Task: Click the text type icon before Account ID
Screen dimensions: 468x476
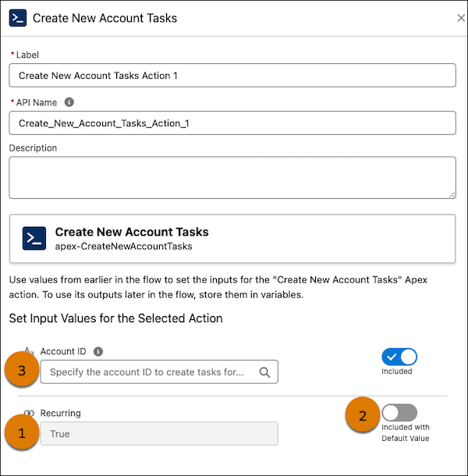Action: pos(29,352)
